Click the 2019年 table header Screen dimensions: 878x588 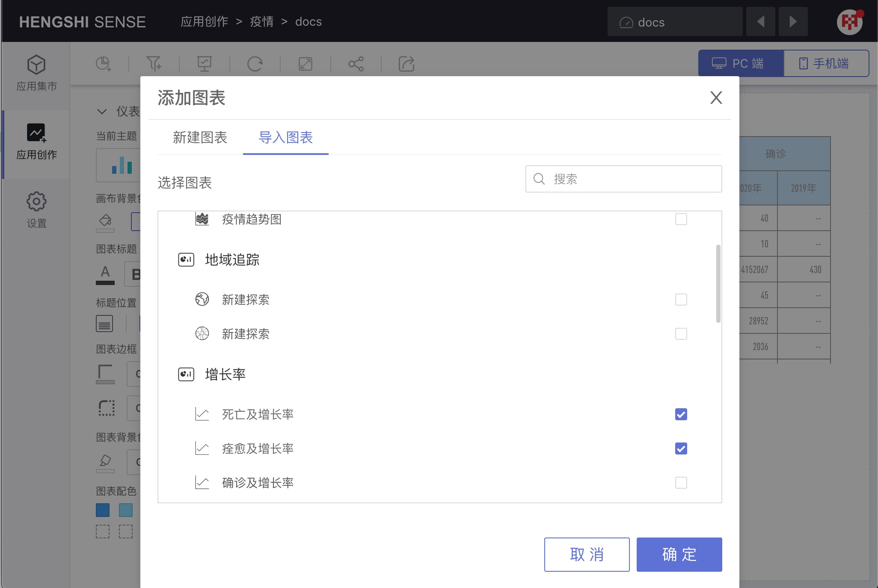(x=804, y=188)
